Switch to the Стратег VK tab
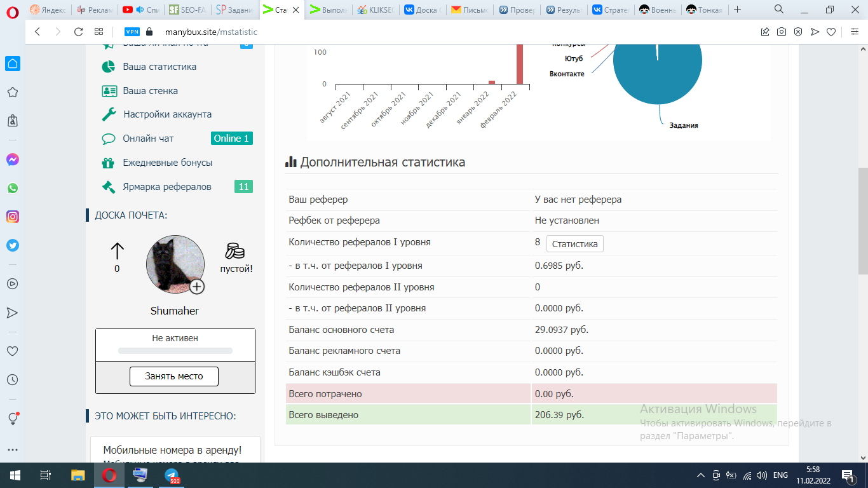The width and height of the screenshot is (868, 488). pyautogui.click(x=611, y=10)
